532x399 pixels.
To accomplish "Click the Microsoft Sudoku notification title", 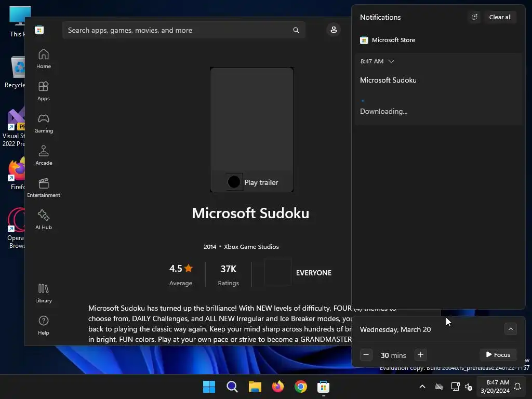I will [388, 81].
